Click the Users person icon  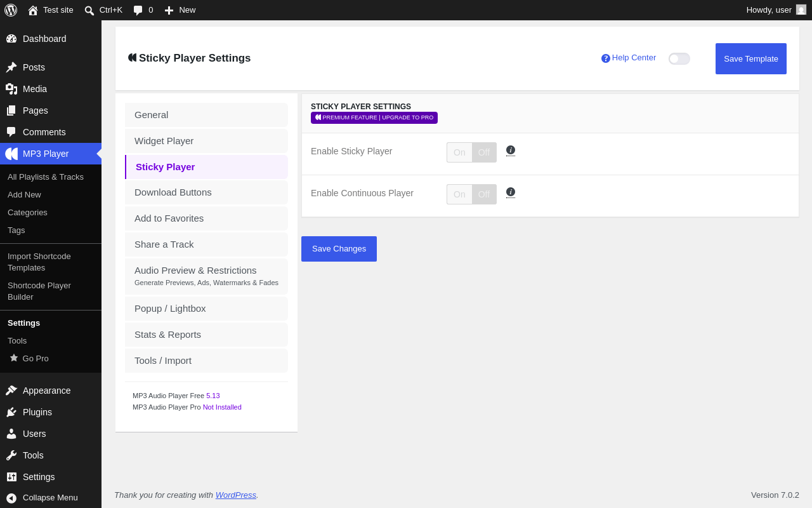click(11, 434)
